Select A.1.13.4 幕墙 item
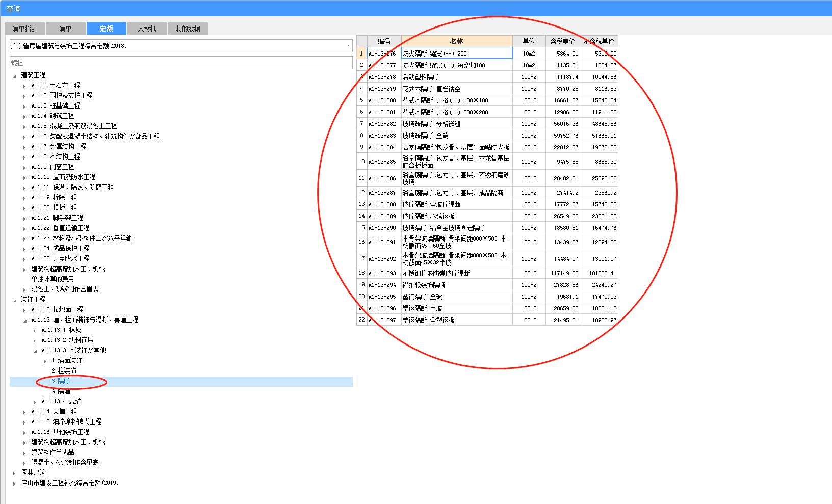 [61, 401]
